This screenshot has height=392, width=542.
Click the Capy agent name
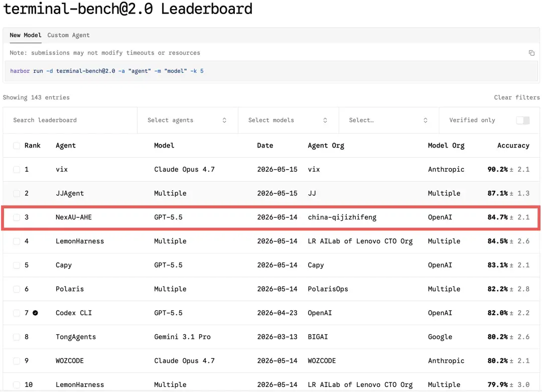click(64, 265)
